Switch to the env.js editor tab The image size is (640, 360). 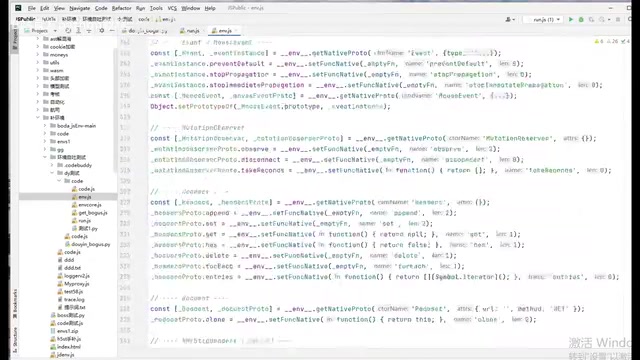(224, 31)
